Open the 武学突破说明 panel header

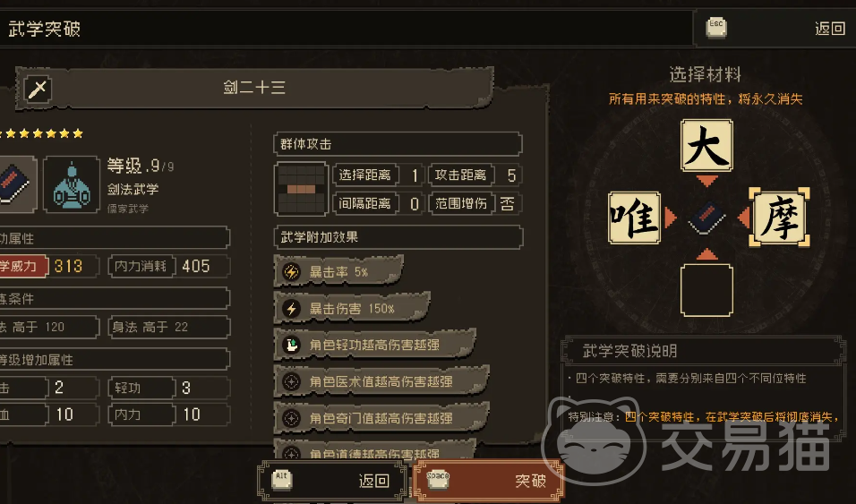[703, 351]
